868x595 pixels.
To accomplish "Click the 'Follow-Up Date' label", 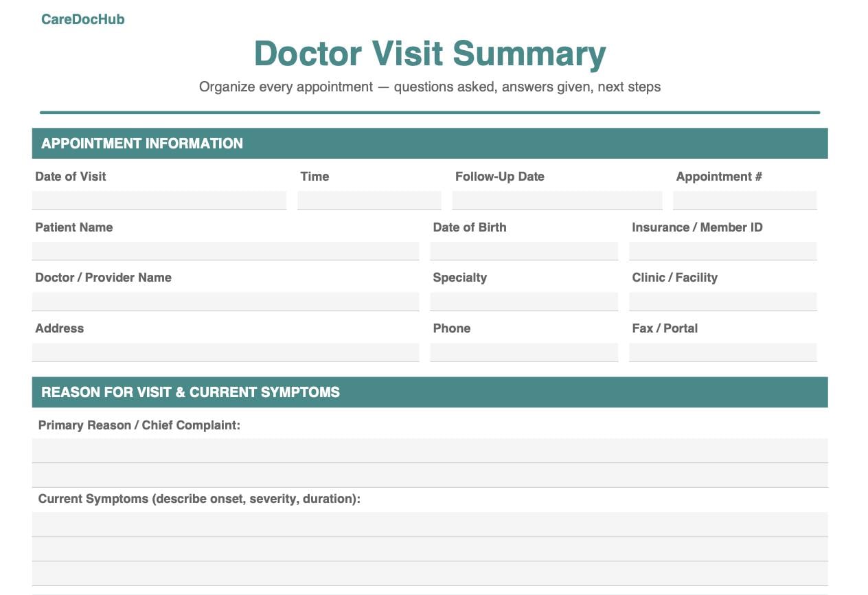I will click(500, 177).
